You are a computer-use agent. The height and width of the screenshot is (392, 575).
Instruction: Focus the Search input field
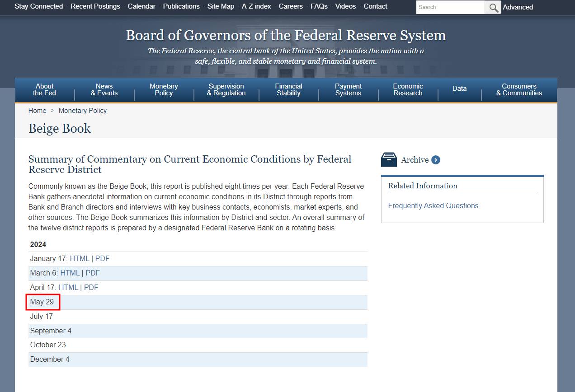click(450, 7)
